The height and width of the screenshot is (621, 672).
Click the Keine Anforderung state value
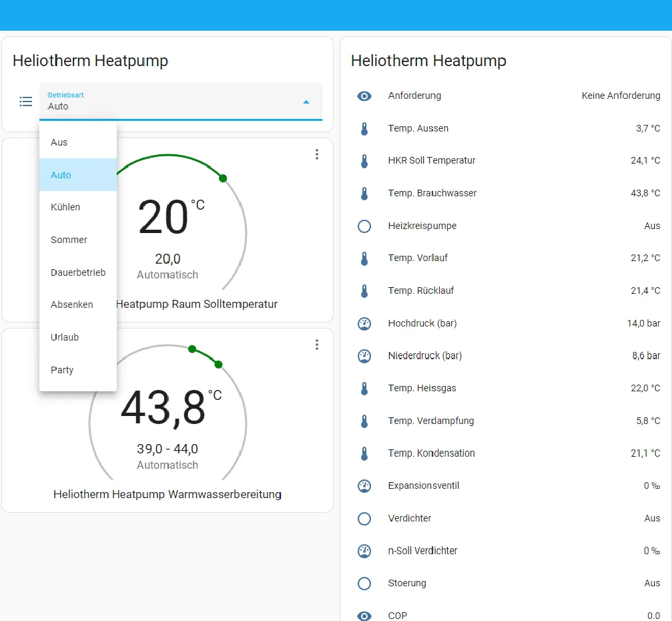click(621, 95)
